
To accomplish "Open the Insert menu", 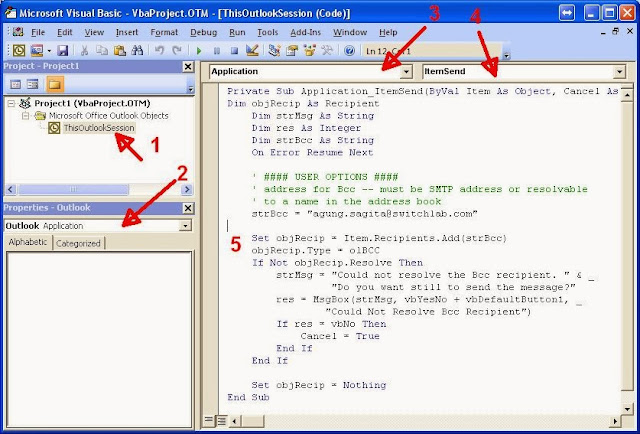I will tap(127, 32).
